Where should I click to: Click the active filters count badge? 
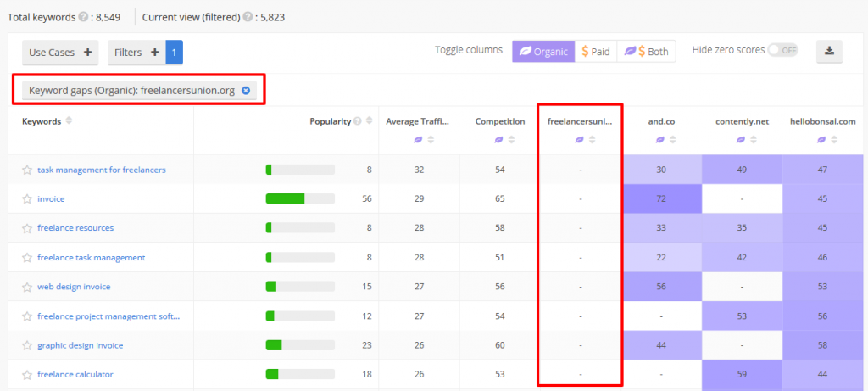click(x=175, y=53)
